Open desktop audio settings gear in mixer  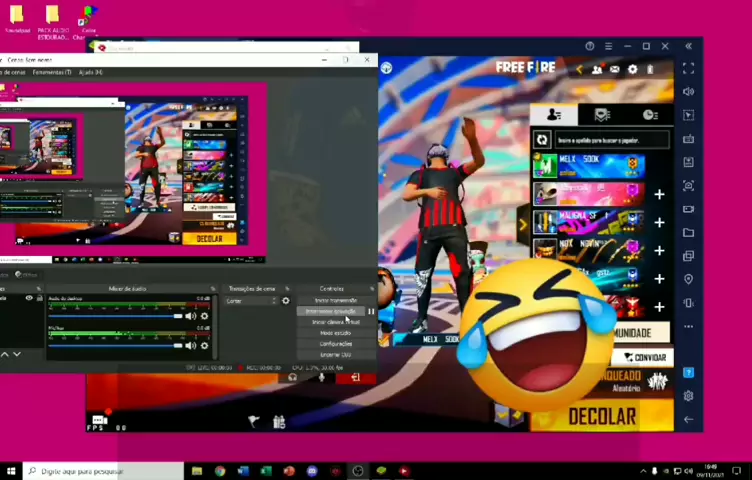(x=205, y=316)
